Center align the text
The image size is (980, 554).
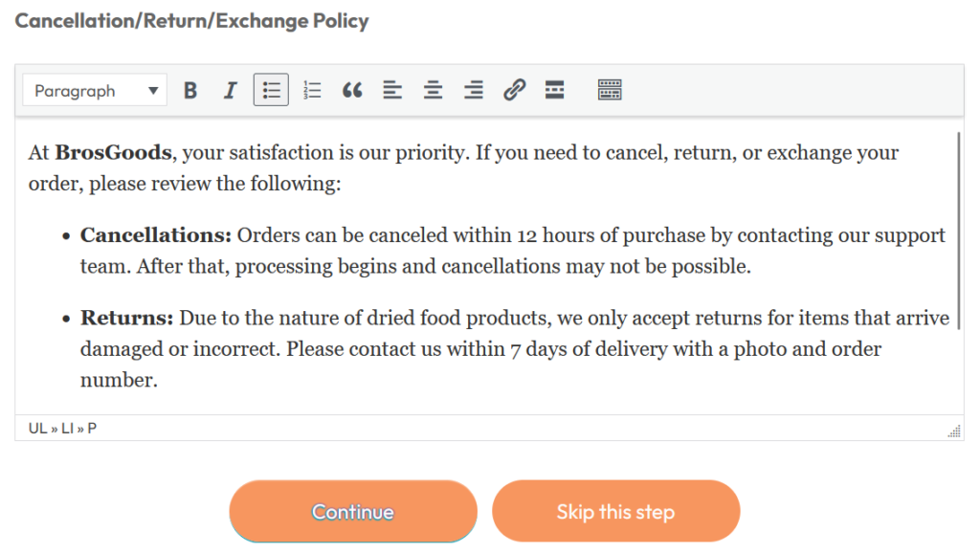(434, 91)
